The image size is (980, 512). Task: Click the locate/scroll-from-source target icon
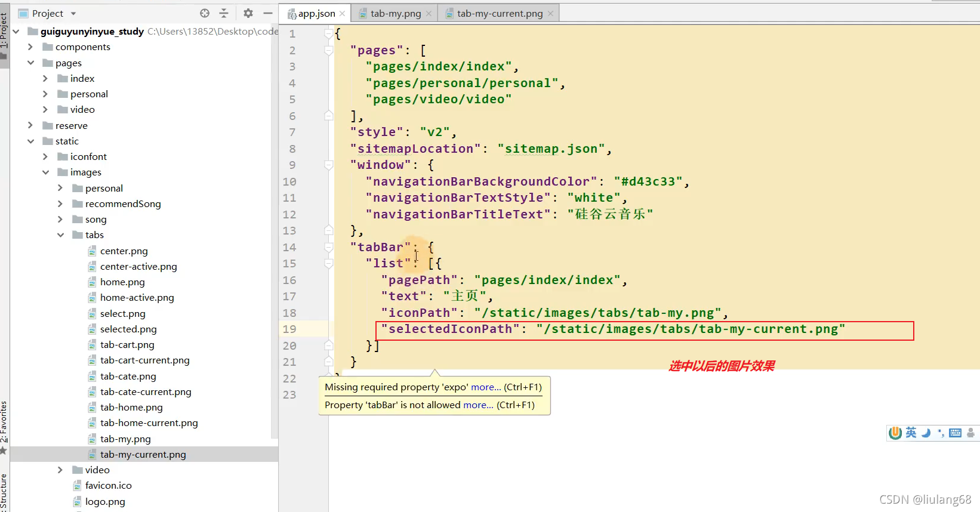(x=205, y=13)
